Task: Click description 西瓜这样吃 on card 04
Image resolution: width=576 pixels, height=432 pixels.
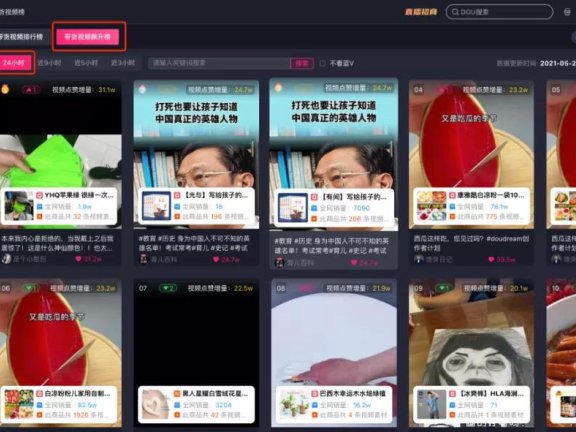Action: pyautogui.click(x=471, y=243)
